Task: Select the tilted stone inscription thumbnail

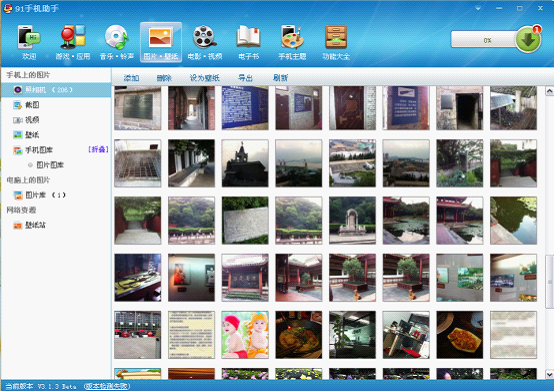Action: click(245, 220)
